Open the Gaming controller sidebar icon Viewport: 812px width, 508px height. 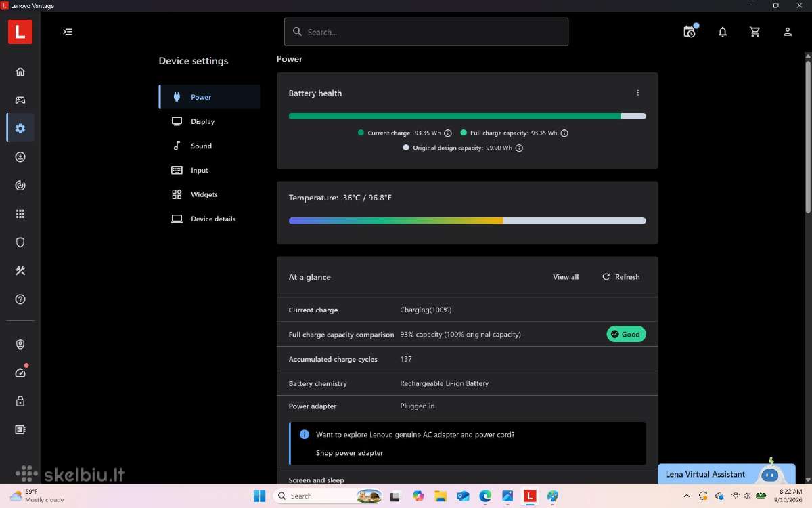coord(20,100)
